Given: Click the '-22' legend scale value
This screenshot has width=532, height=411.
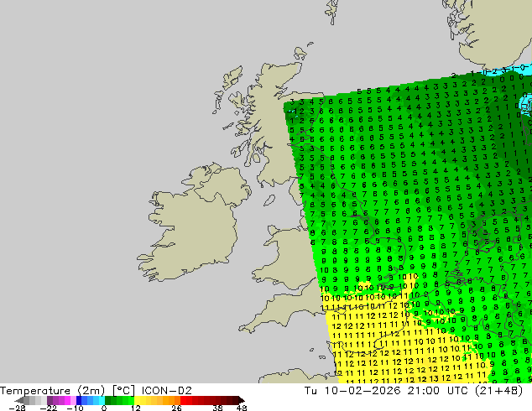Looking at the screenshot, I should [x=49, y=408].
